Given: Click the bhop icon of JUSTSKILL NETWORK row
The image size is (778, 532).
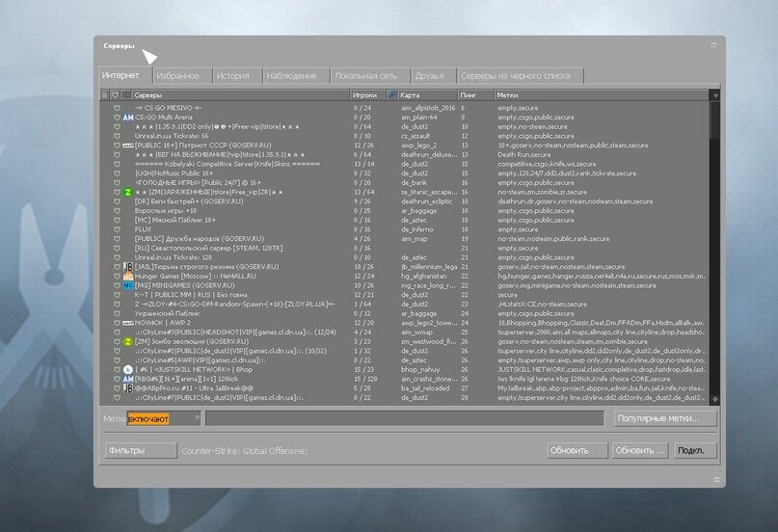Looking at the screenshot, I should 128,369.
